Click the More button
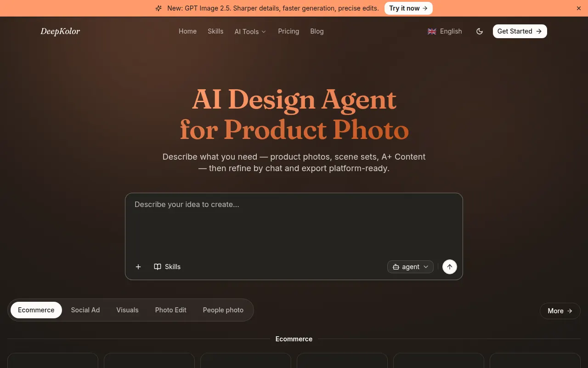Image resolution: width=588 pixels, height=368 pixels. tap(560, 311)
